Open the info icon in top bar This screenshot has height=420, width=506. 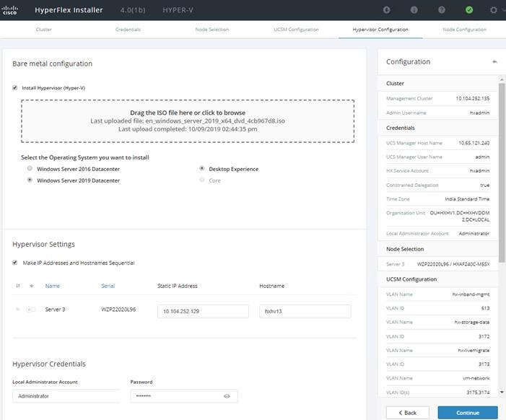[x=414, y=10]
